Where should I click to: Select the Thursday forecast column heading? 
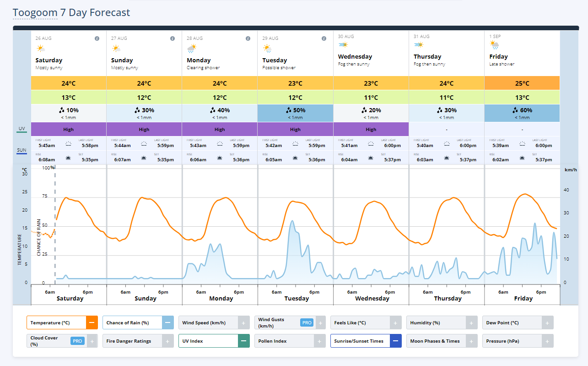point(427,56)
